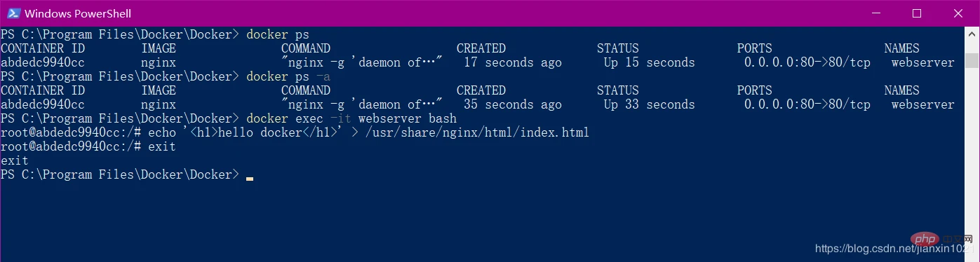
Task: Click the echo hello docker command line
Action: (x=295, y=132)
